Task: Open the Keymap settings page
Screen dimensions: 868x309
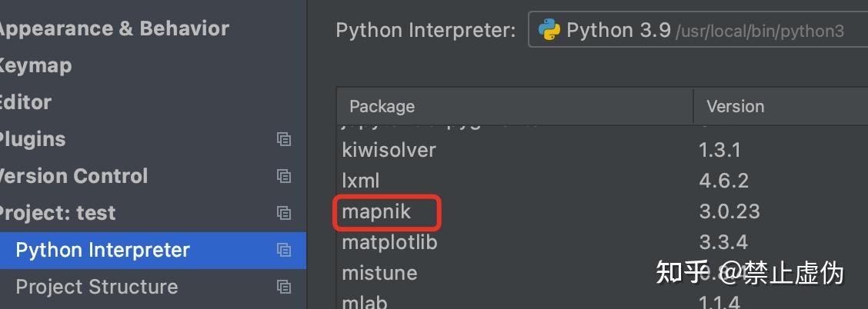Action: 35,65
